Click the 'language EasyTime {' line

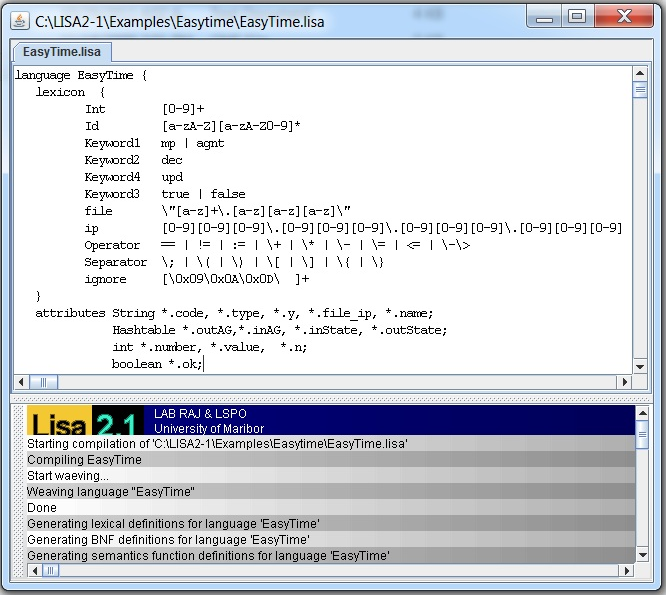coord(81,76)
